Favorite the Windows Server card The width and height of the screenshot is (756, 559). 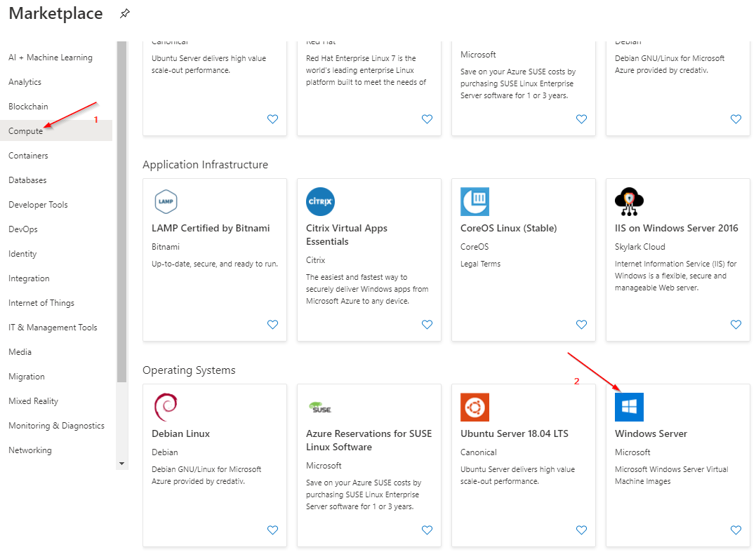(736, 530)
